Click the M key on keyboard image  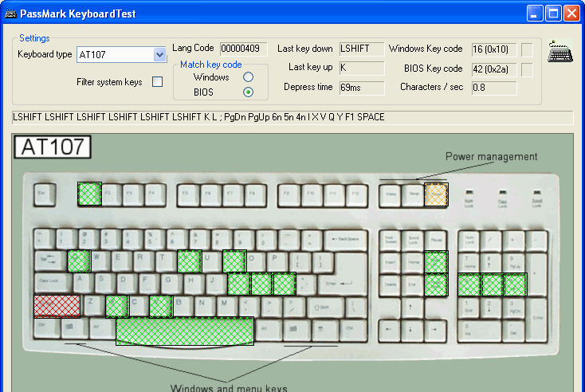click(227, 306)
